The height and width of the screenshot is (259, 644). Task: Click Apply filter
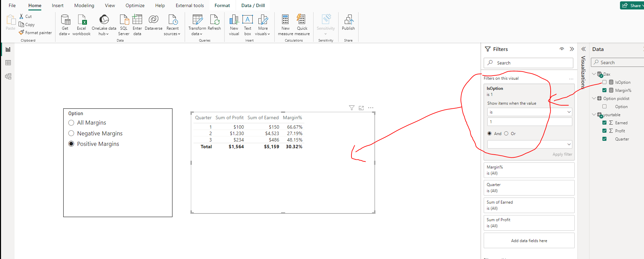pos(562,154)
